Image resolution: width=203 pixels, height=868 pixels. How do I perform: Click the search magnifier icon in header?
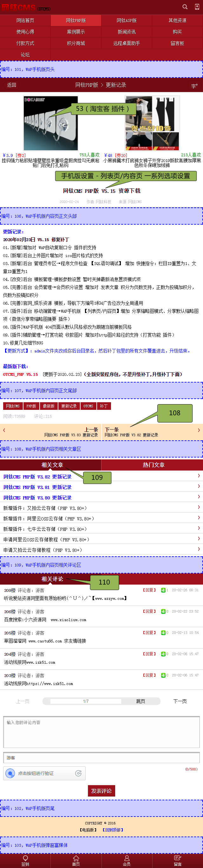(x=185, y=7)
